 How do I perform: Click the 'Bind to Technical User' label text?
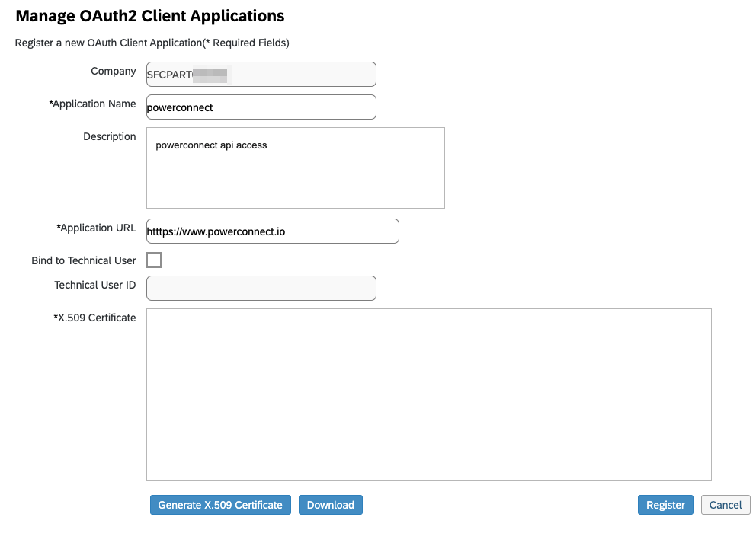click(x=84, y=260)
